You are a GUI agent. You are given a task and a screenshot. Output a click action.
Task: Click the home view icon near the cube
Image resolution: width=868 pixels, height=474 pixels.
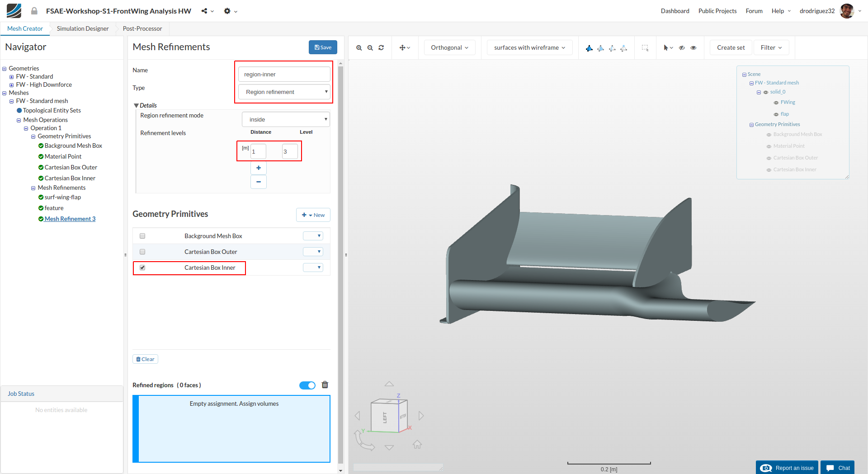click(417, 445)
